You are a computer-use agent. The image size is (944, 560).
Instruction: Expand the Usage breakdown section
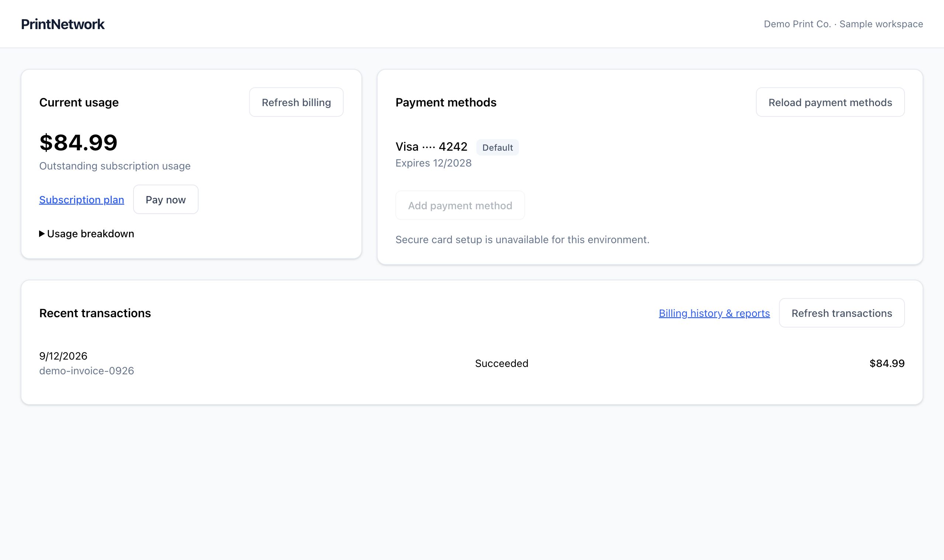coord(86,234)
